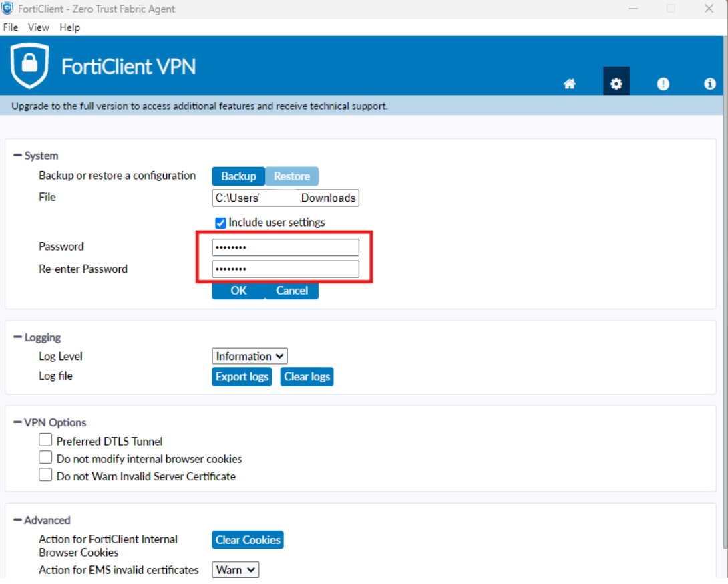This screenshot has width=728, height=584.
Task: Click 'Upgrade to the full version' banner text
Action: point(200,106)
